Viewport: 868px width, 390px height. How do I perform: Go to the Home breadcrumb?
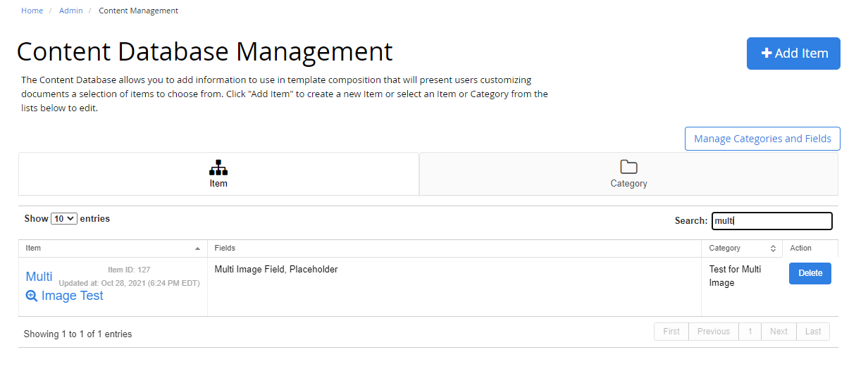click(32, 11)
